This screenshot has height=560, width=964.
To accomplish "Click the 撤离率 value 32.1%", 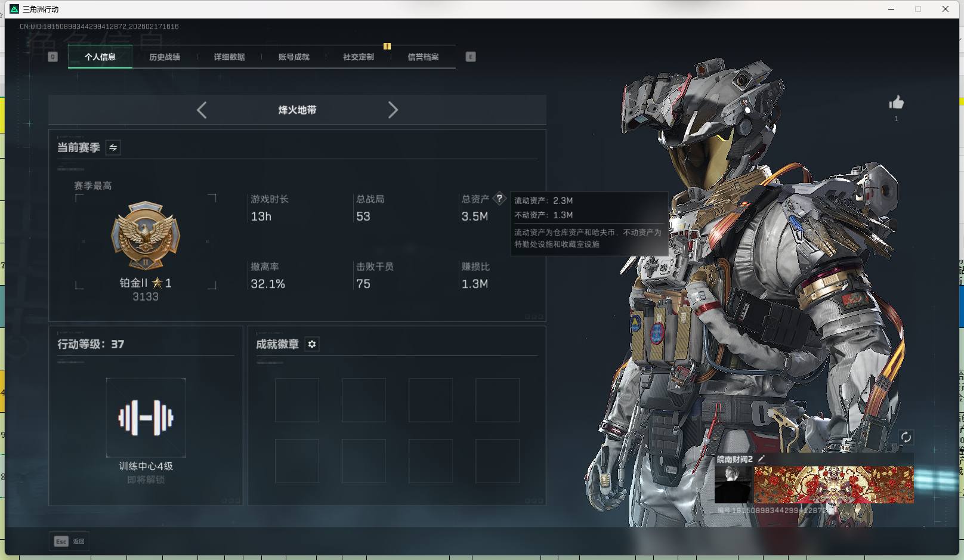I will click(268, 284).
